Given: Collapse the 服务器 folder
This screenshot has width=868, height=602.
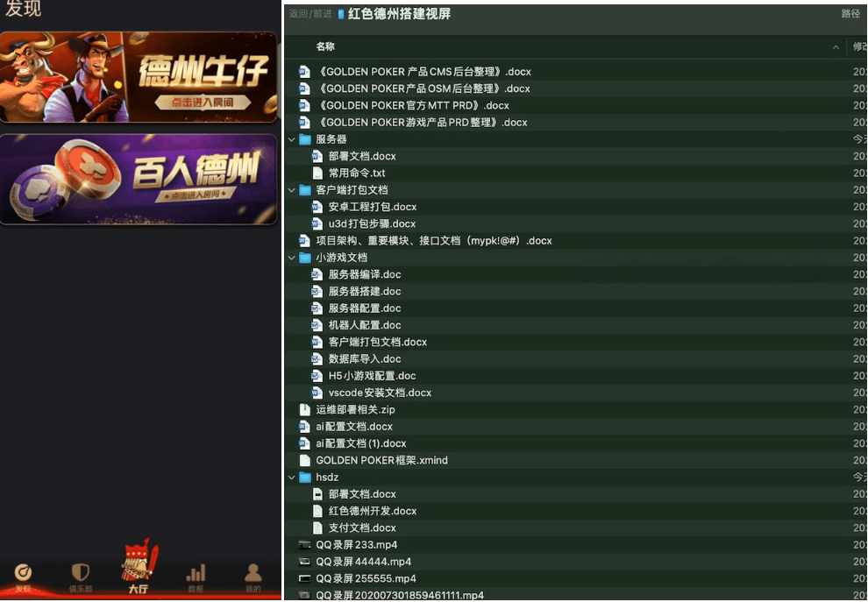Looking at the screenshot, I should tap(292, 140).
